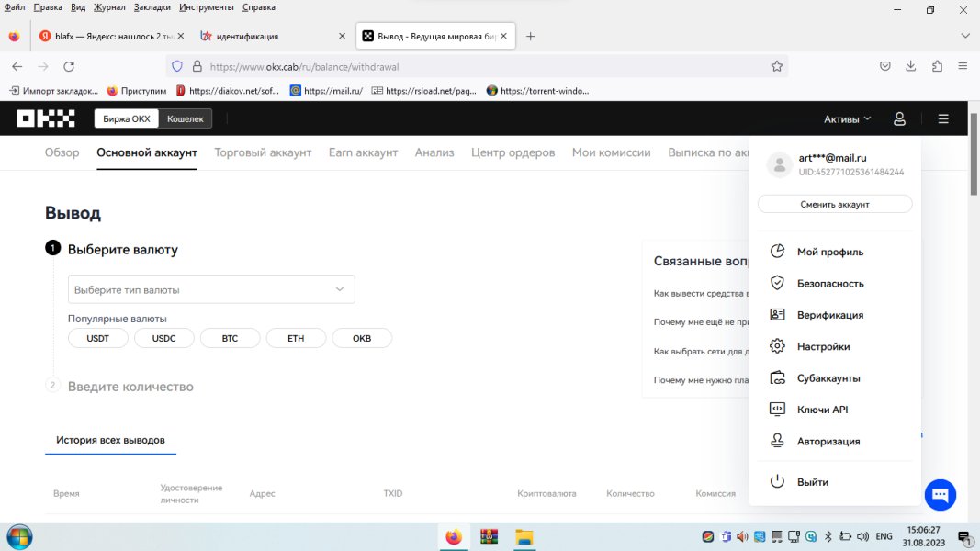Click the Verification ID card icon
This screenshot has height=551, width=980.
(x=777, y=314)
